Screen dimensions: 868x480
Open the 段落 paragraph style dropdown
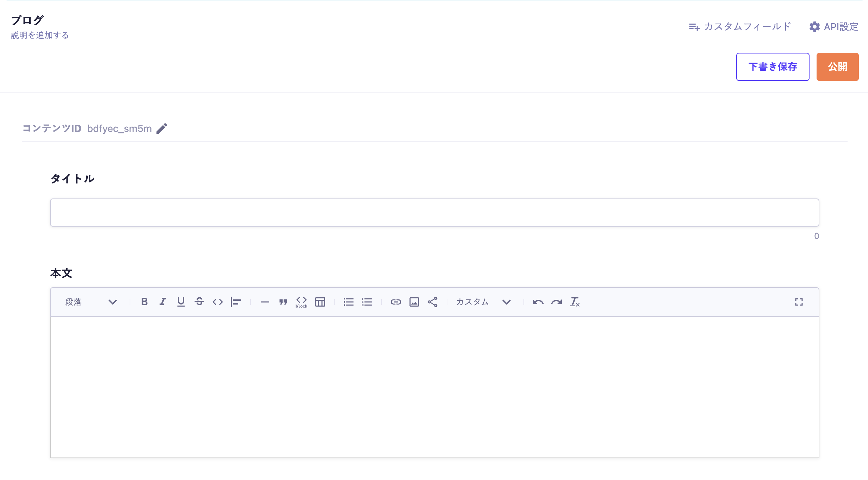point(91,302)
